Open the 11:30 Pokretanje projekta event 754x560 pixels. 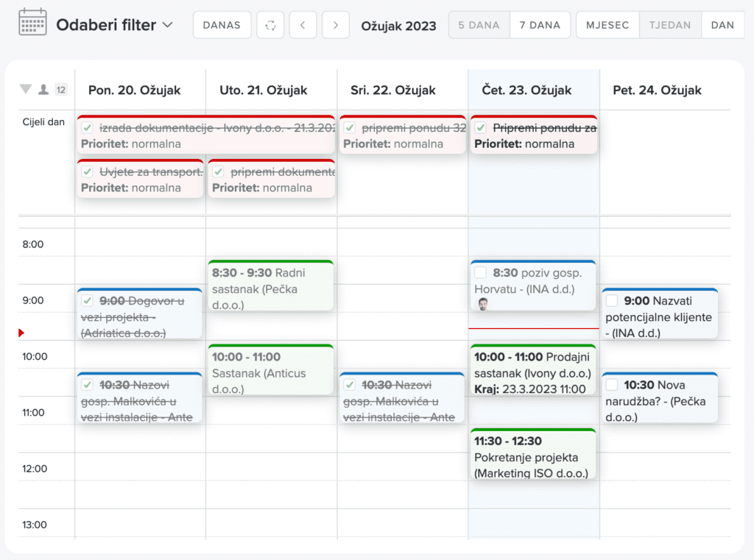[532, 456]
